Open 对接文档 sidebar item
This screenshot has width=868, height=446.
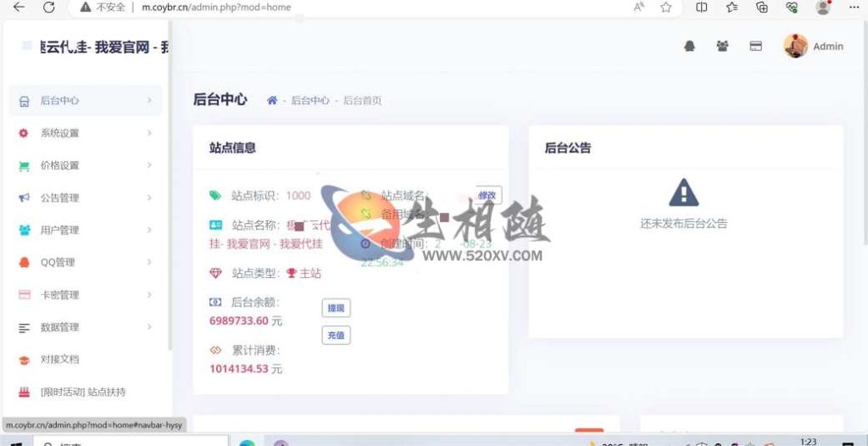[86, 359]
